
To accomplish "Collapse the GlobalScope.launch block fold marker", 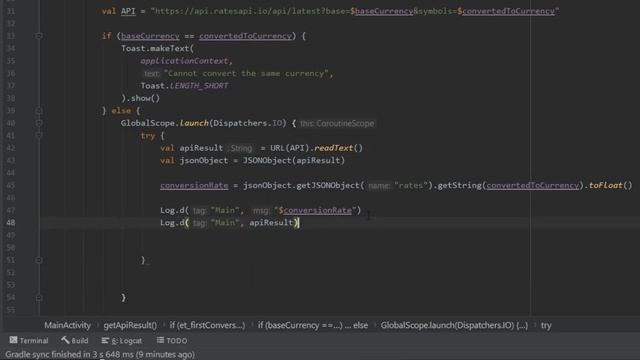I will point(39,123).
